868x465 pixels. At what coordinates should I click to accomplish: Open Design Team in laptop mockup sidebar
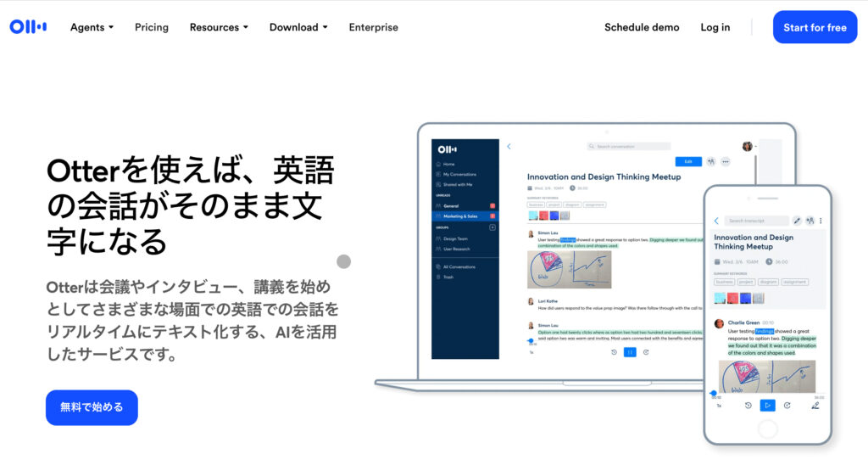[x=453, y=239]
